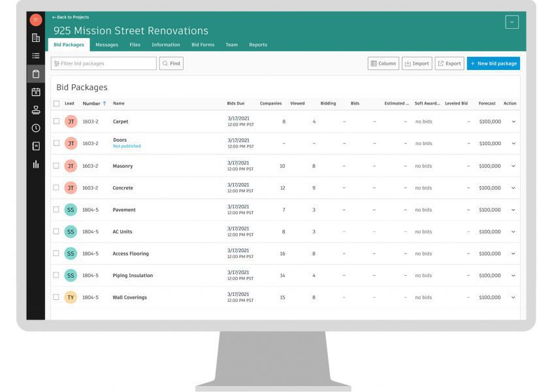Screen dimensions: 552x392
Task: Open the Bid Packages clipboard icon in sidebar
Action: coord(37,72)
